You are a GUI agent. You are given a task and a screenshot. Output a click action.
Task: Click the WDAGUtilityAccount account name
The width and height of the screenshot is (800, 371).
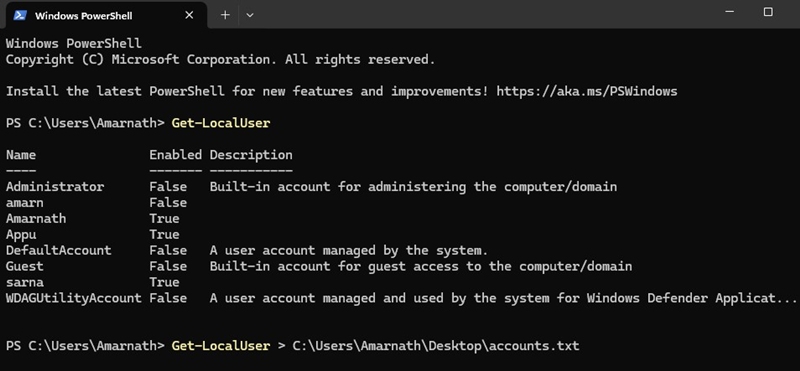coord(73,298)
